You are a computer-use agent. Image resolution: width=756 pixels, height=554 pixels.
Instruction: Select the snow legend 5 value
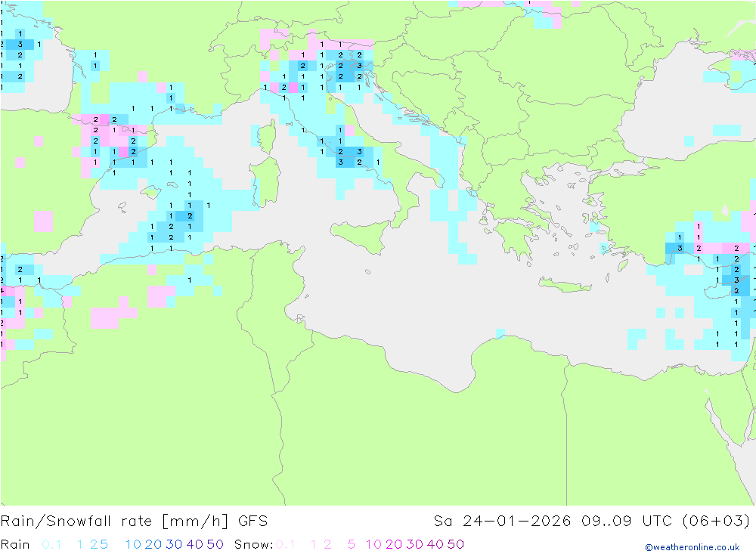352,544
